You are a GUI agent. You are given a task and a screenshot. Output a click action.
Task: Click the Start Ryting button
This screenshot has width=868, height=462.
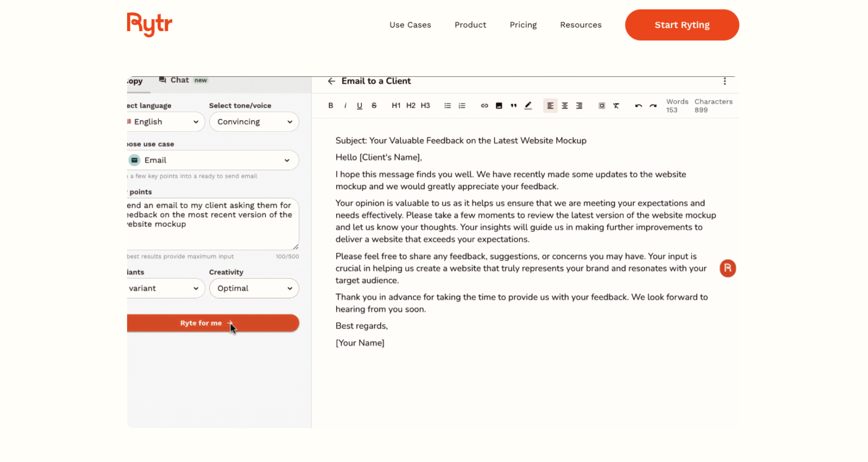(682, 25)
